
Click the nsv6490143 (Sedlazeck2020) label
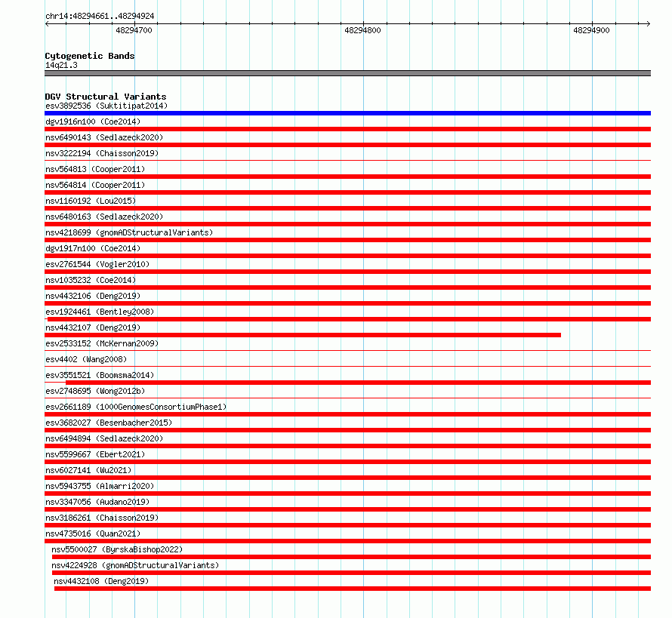[x=104, y=137]
